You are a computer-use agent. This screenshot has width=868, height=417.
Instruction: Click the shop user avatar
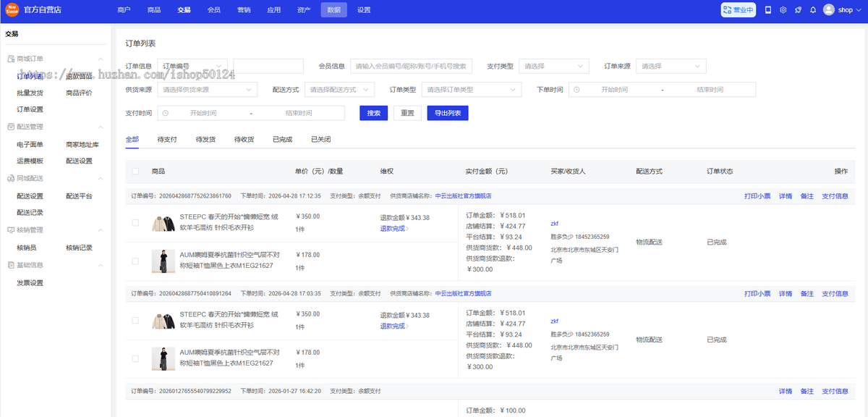(829, 10)
